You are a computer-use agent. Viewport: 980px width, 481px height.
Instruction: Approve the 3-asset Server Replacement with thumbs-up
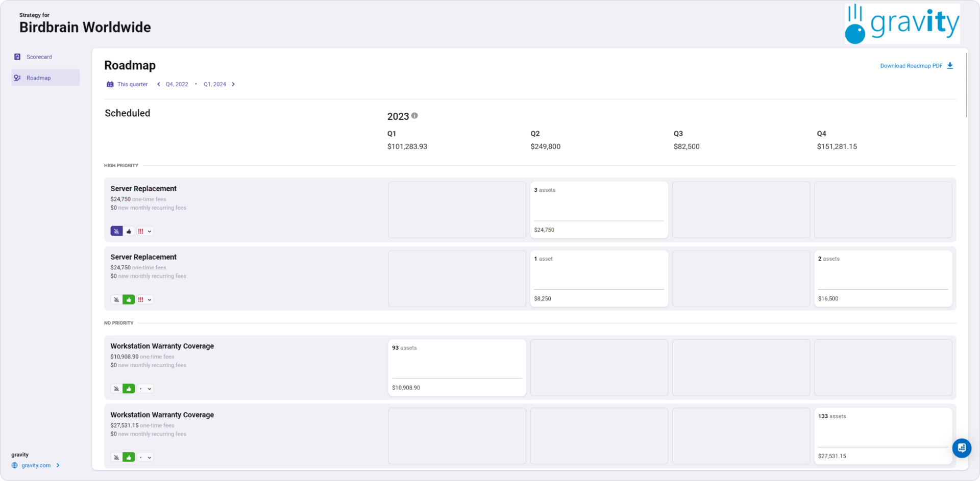[x=129, y=231]
